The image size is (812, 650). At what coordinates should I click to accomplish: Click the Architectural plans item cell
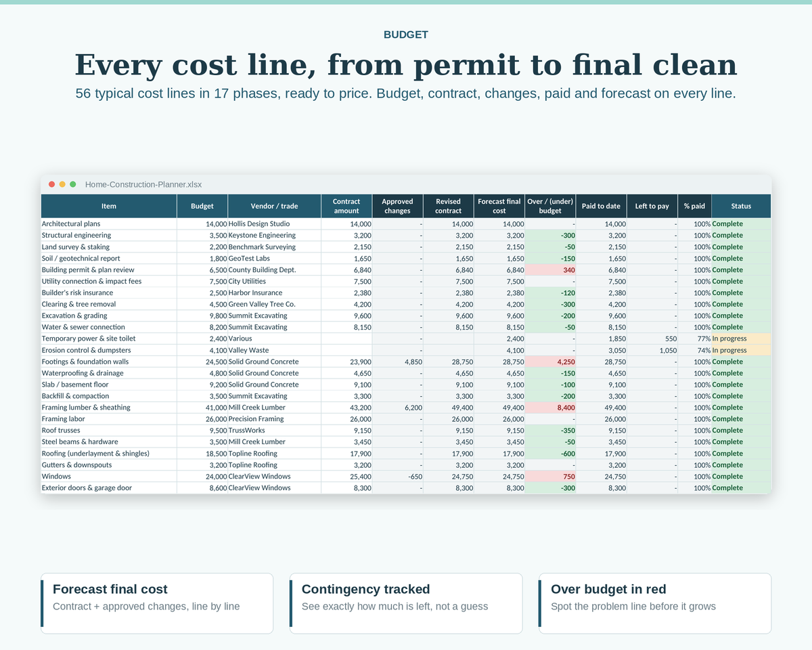[109, 224]
